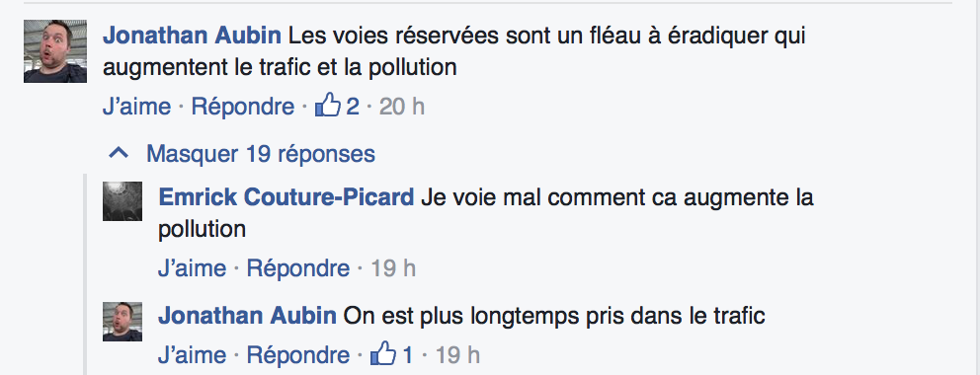Collapse replies using the chevron-up arrow
This screenshot has height=375, width=980.
(x=119, y=153)
